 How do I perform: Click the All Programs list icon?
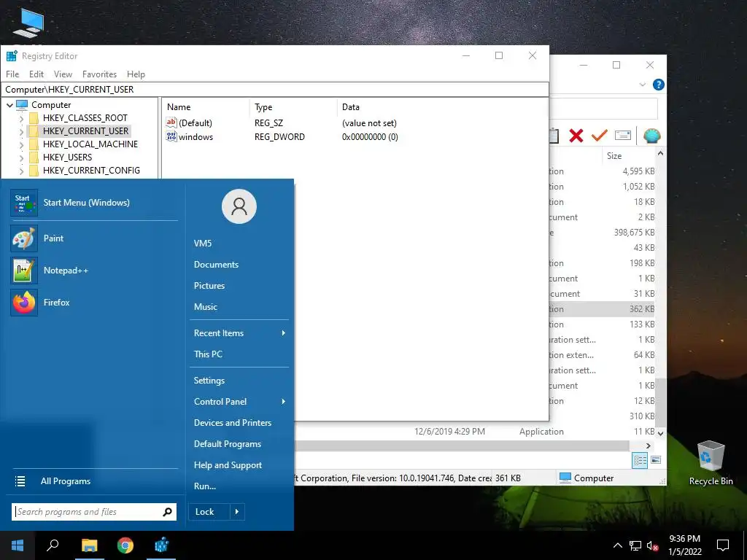tap(20, 481)
